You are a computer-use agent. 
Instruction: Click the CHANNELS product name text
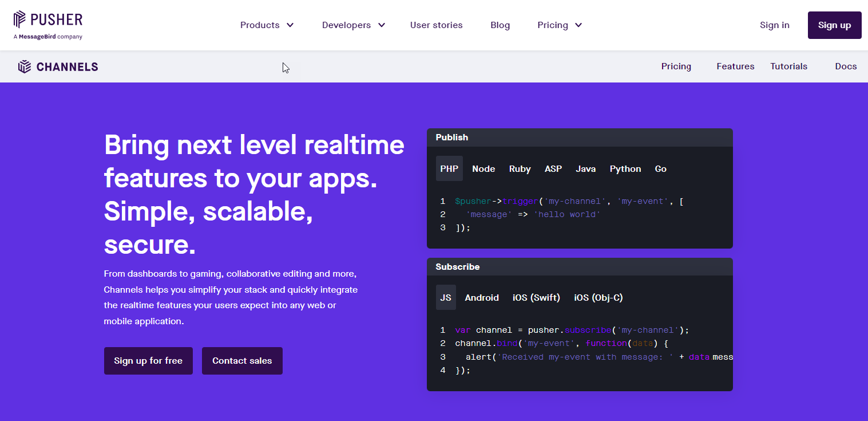point(68,67)
